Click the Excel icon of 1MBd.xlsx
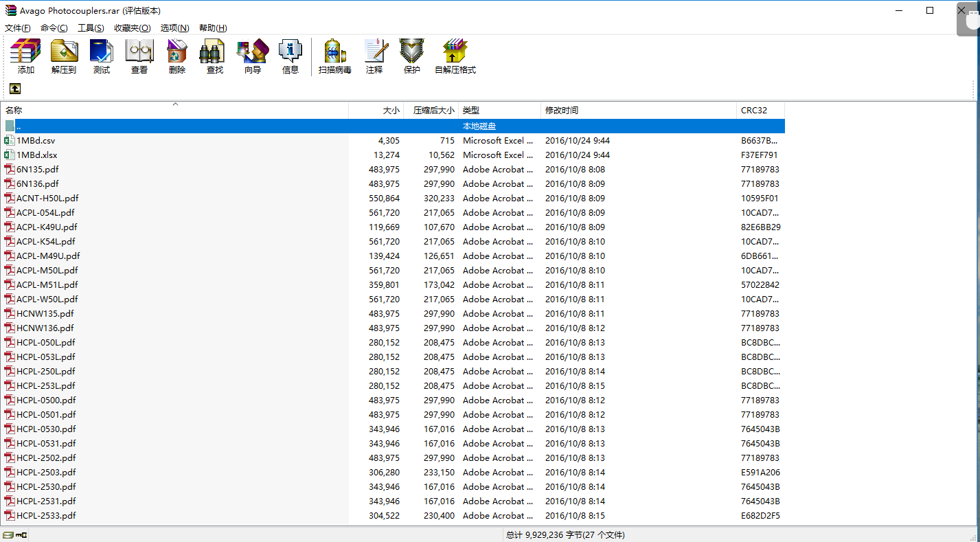The image size is (980, 542). (x=10, y=155)
